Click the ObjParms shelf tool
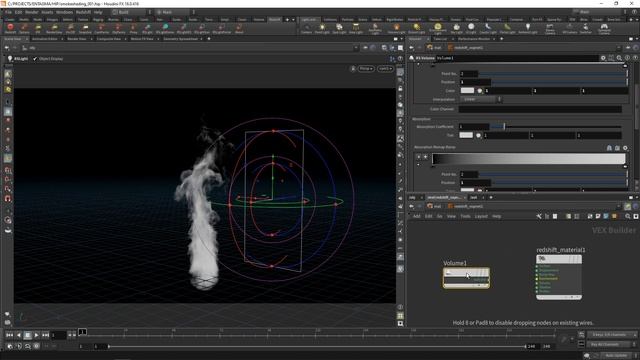Image resolution: width=640 pixels, height=360 pixels. click(x=118, y=28)
